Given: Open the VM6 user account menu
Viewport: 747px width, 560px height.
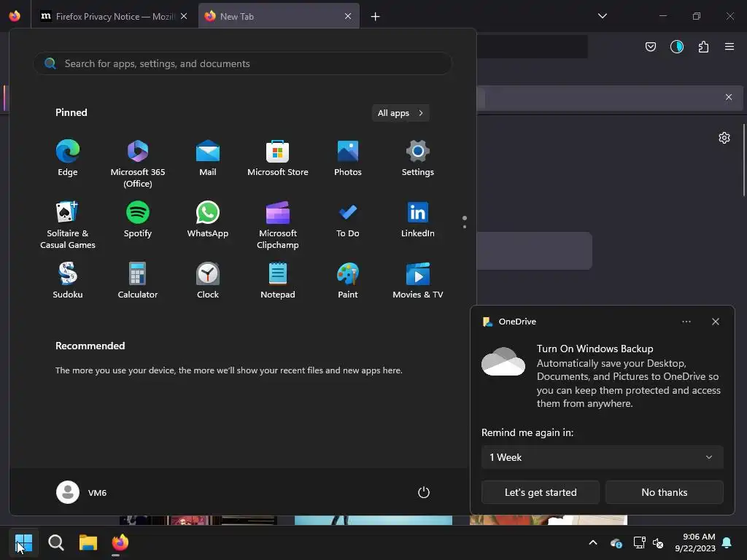Looking at the screenshot, I should tap(82, 492).
